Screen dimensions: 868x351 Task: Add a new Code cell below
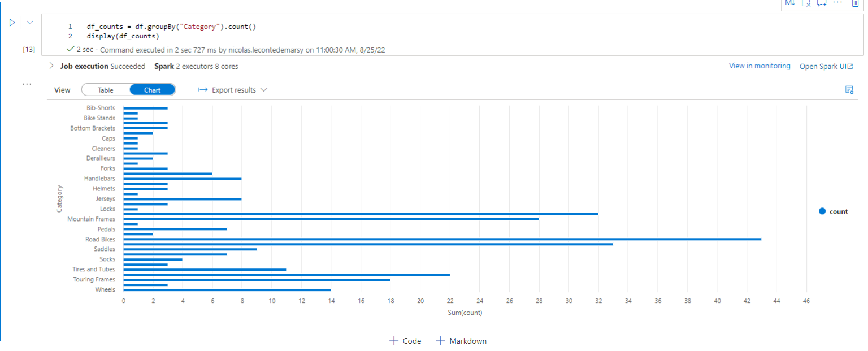(405, 341)
